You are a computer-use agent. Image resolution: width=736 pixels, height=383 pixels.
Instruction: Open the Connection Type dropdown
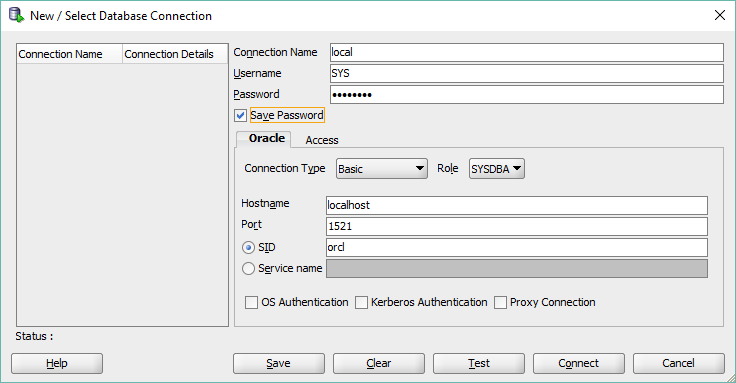pyautogui.click(x=382, y=169)
